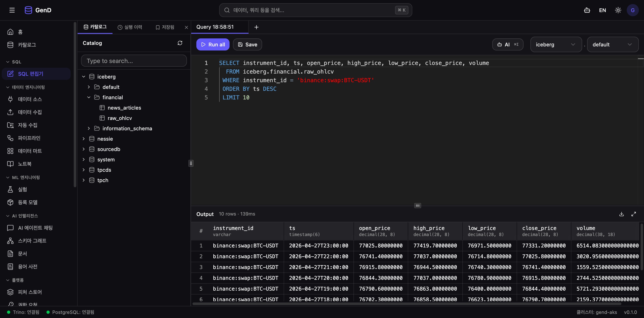This screenshot has width=644, height=318.
Task: Open 피처 스토어 page
Action: (x=36, y=292)
